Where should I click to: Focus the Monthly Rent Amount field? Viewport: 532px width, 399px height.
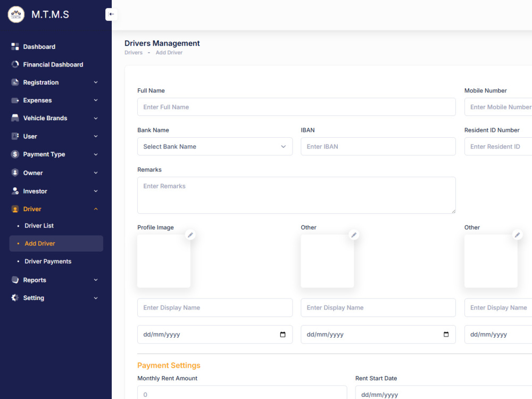coord(242,393)
